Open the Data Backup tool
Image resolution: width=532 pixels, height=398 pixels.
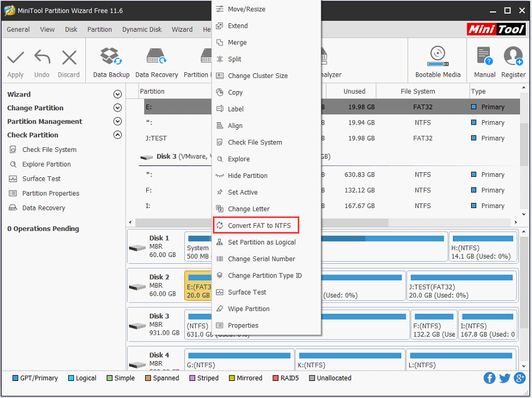112,63
